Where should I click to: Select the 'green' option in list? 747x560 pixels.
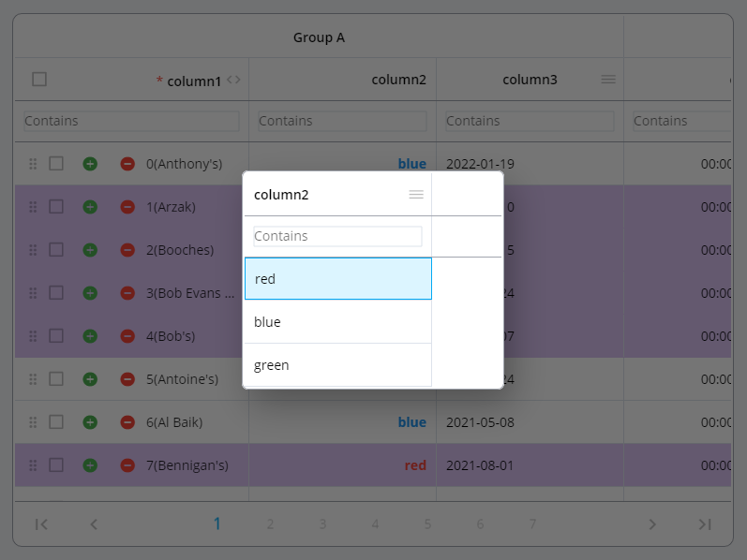[x=337, y=365]
